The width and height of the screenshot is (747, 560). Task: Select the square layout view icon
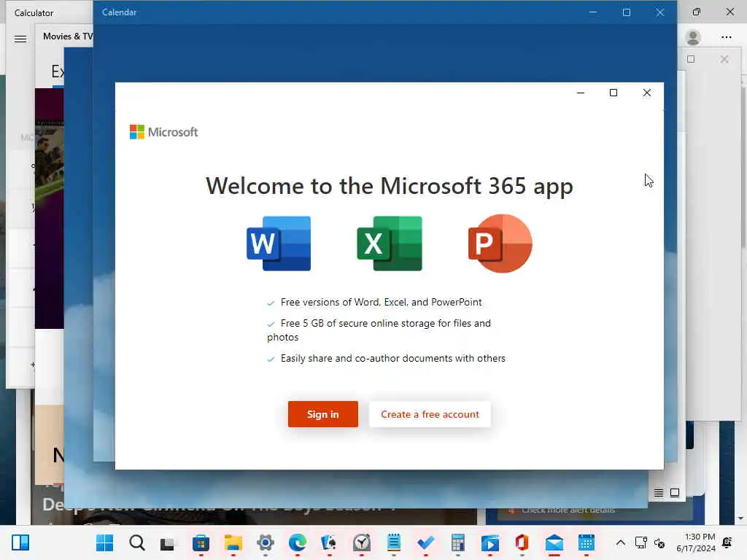[675, 492]
